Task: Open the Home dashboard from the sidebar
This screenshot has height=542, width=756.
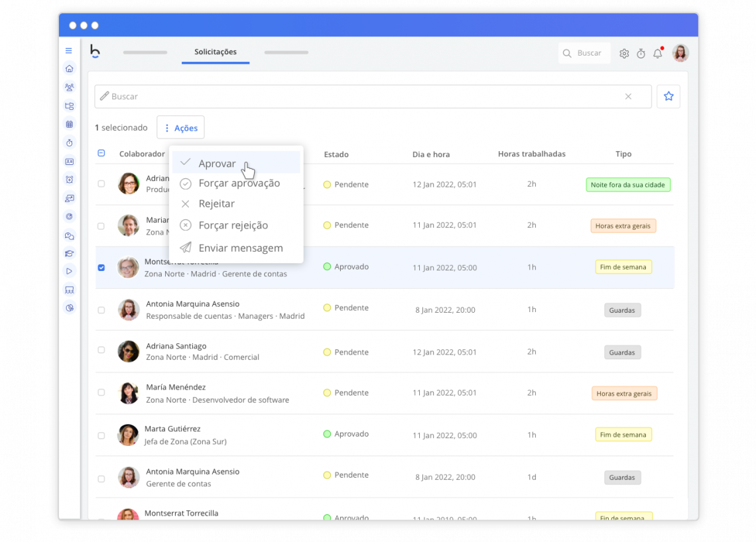Action: tap(69, 68)
